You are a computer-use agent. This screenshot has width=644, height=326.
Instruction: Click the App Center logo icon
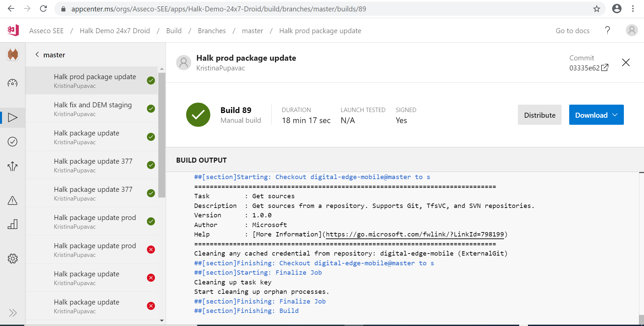[13, 31]
